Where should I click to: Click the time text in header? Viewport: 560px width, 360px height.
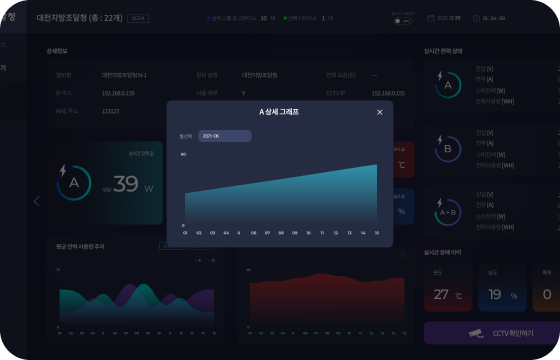(494, 18)
